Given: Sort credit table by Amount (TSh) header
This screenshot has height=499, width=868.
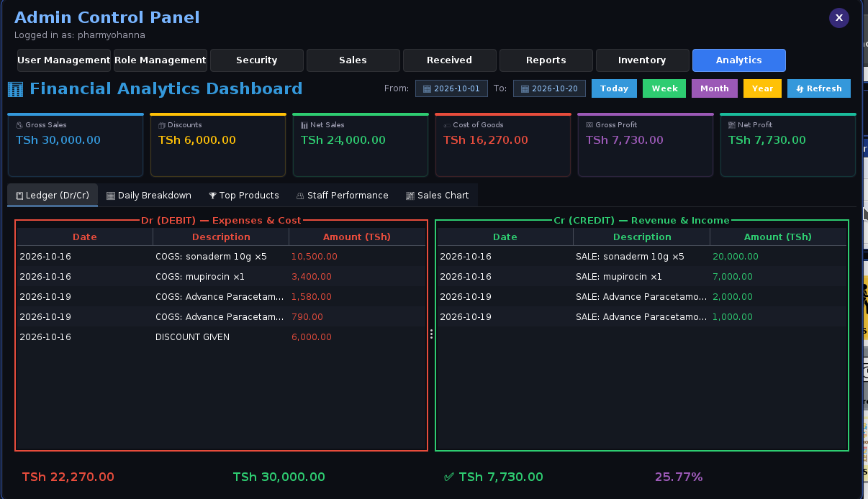Looking at the screenshot, I should (778, 237).
